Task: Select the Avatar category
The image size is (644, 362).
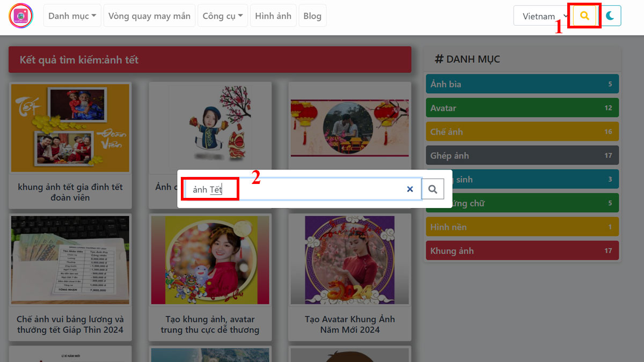Action: [x=522, y=108]
